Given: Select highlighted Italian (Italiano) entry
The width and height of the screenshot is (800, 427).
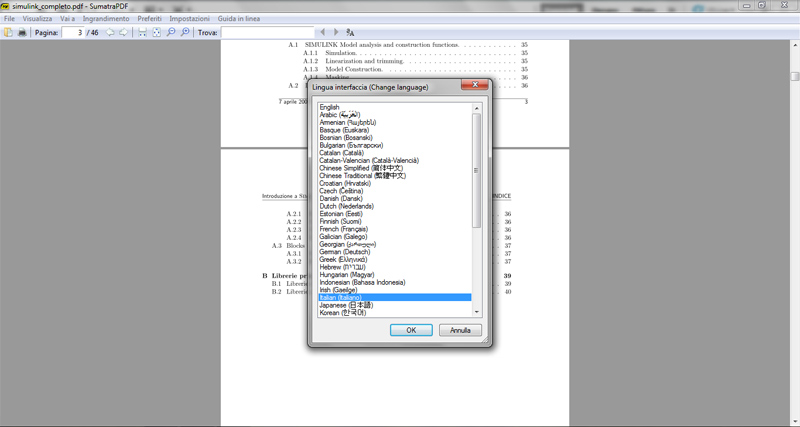Looking at the screenshot, I should pos(394,297).
